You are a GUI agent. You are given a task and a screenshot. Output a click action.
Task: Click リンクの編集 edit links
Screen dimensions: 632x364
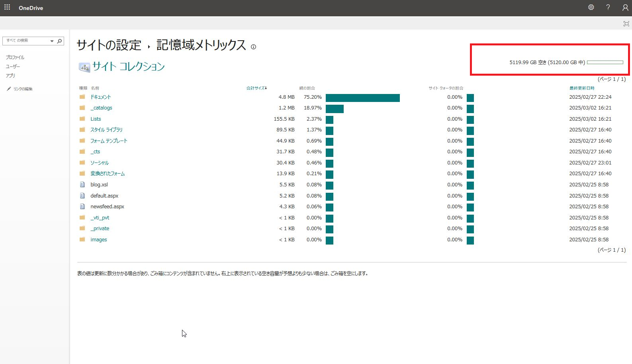[x=23, y=89]
